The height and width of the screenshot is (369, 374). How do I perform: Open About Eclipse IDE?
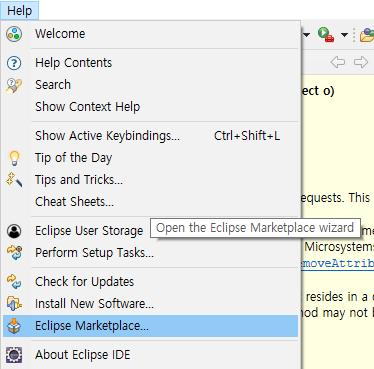[x=150, y=355]
